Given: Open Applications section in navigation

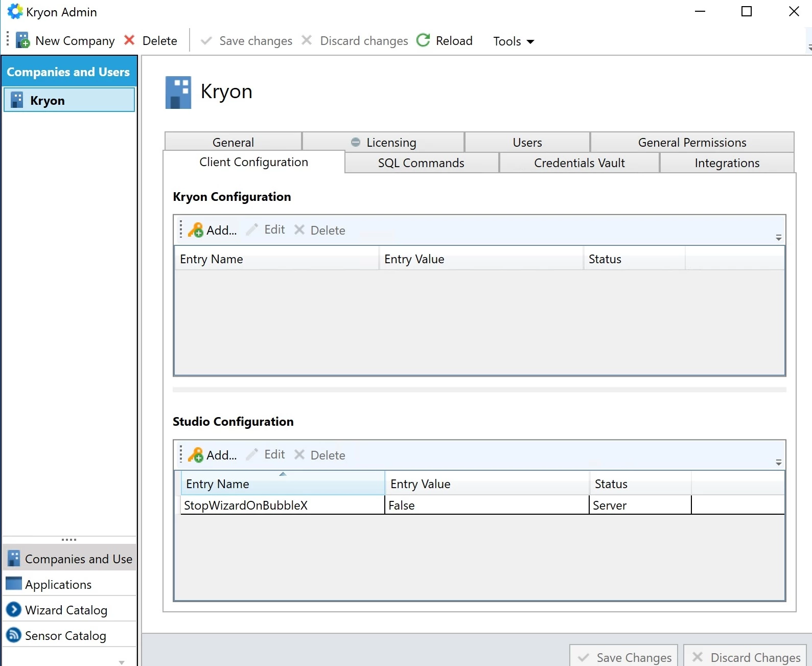Looking at the screenshot, I should point(69,584).
